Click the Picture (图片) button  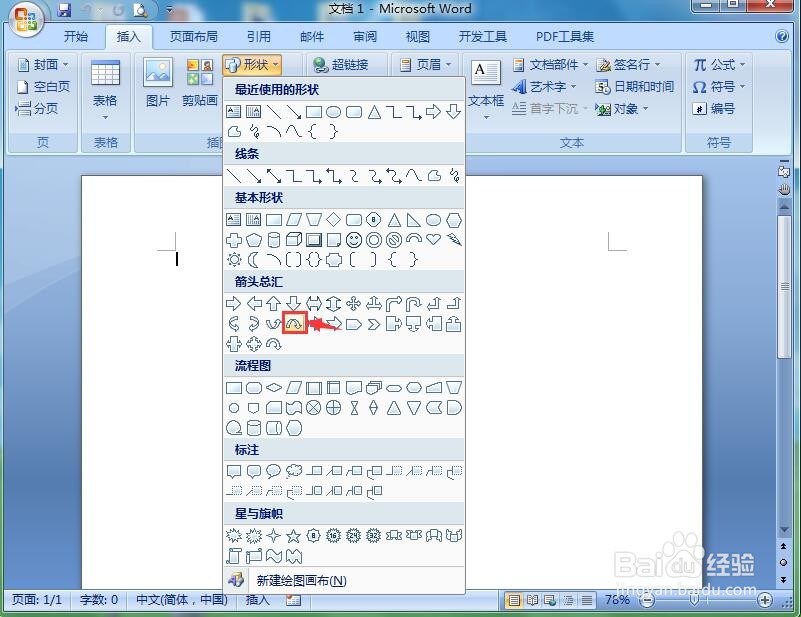tap(157, 83)
